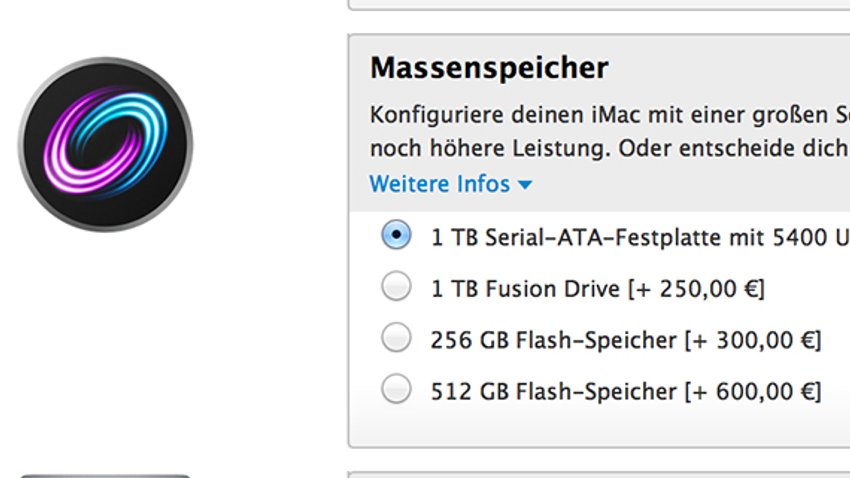Click the + 250,00 € price text
This screenshot has height=478, width=850.
(696, 288)
